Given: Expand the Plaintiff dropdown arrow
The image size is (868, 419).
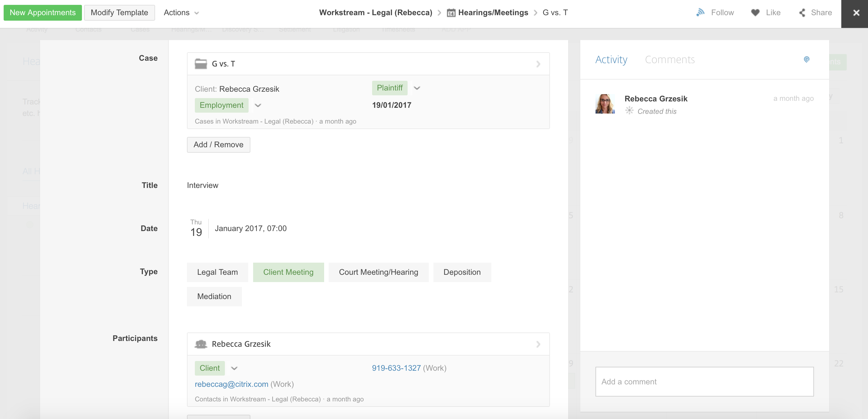Looking at the screenshot, I should pos(417,88).
